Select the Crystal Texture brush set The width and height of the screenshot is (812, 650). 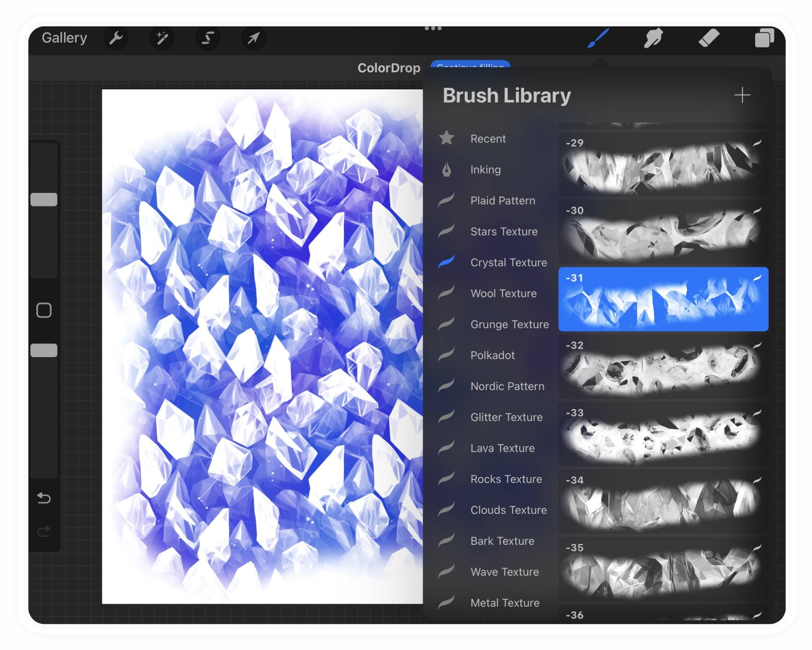tap(493, 262)
